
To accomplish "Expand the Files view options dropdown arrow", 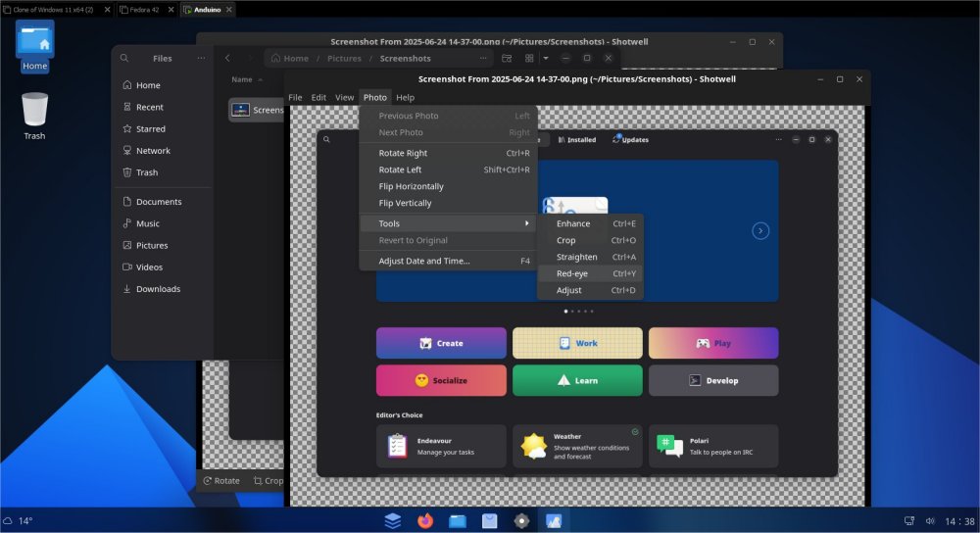I will (x=546, y=59).
